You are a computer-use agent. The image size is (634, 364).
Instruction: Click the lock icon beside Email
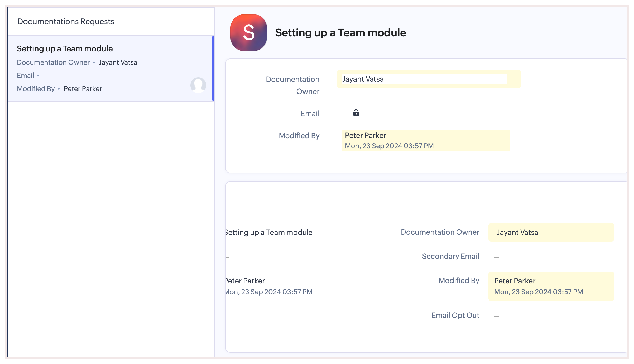356,113
